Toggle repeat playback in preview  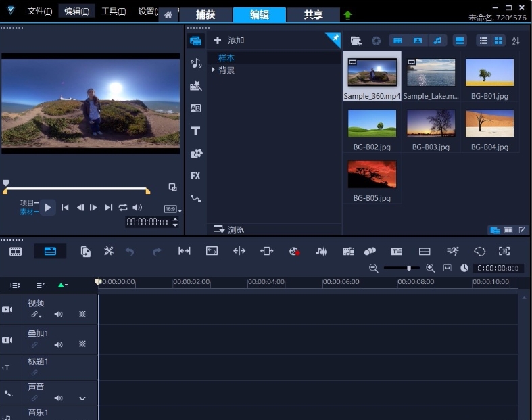(123, 208)
